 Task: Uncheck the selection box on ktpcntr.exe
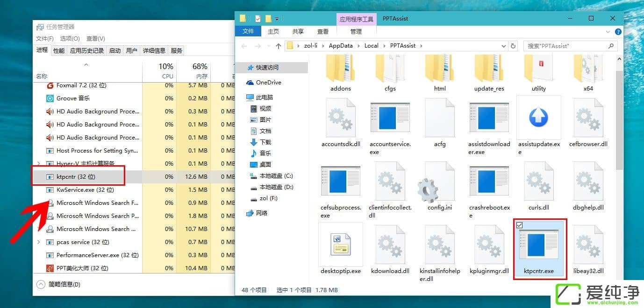(520, 225)
